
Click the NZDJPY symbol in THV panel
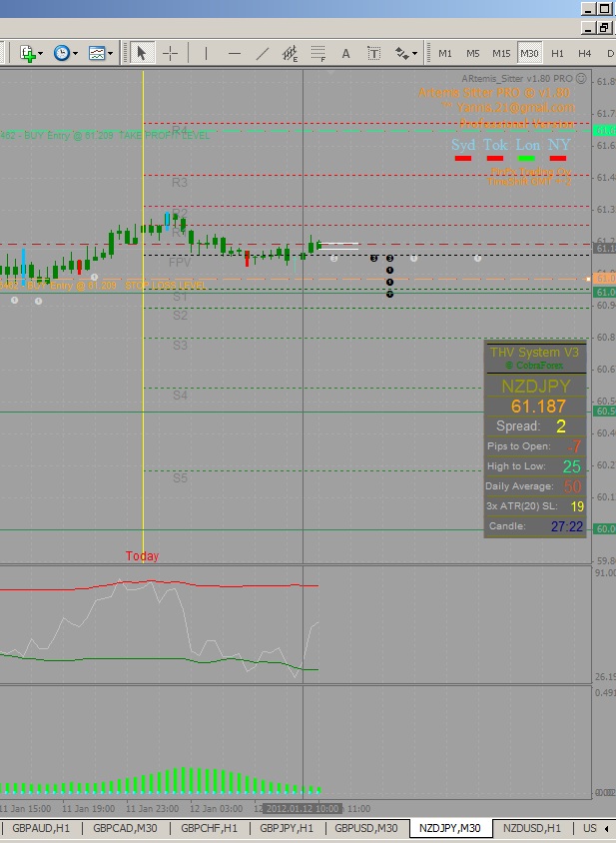pyautogui.click(x=536, y=386)
